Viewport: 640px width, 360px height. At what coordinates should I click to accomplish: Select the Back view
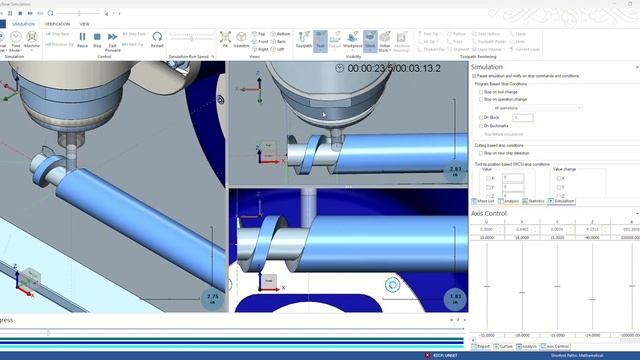278,42
